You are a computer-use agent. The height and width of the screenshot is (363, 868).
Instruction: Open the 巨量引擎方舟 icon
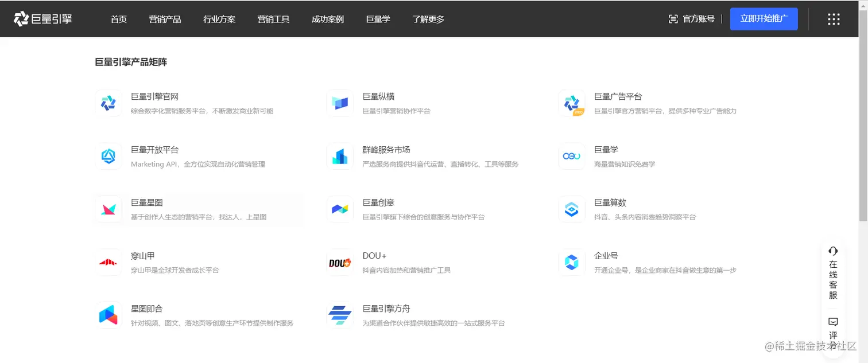(x=340, y=315)
